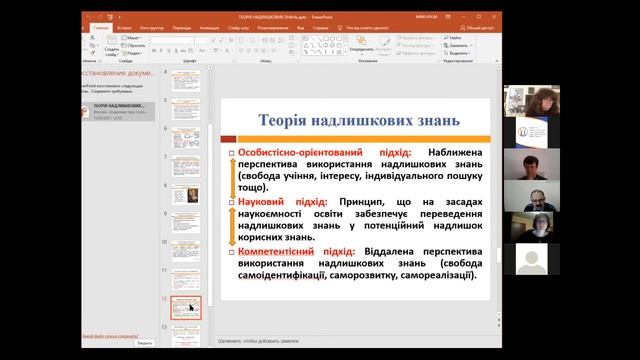Open the font size combo box
Viewport: 640px width, 360px height.
click(202, 40)
